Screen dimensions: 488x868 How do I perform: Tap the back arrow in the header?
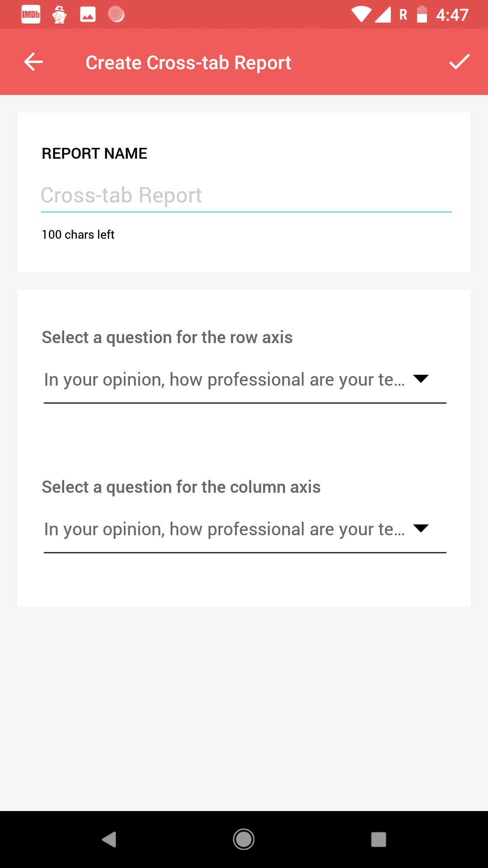point(33,62)
